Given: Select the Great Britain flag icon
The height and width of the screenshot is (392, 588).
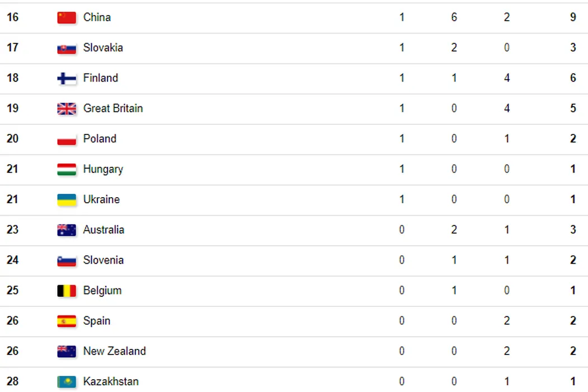Looking at the screenshot, I should point(67,109).
